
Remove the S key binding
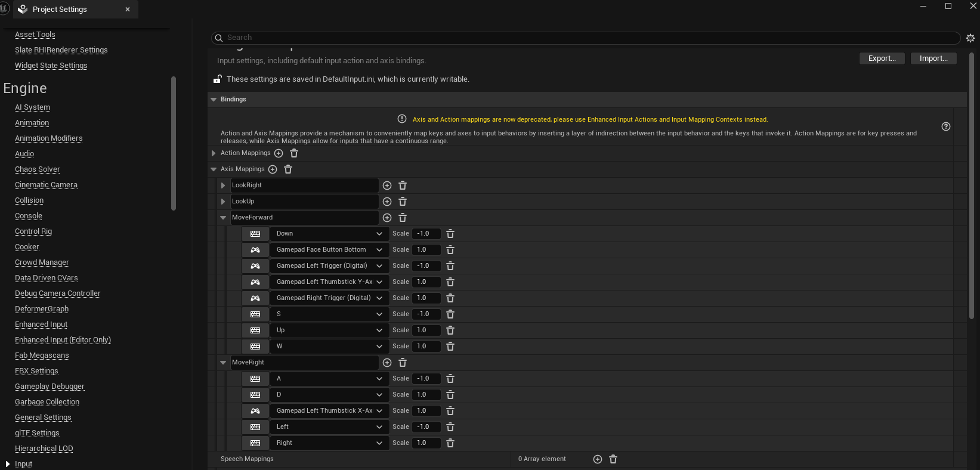click(450, 314)
